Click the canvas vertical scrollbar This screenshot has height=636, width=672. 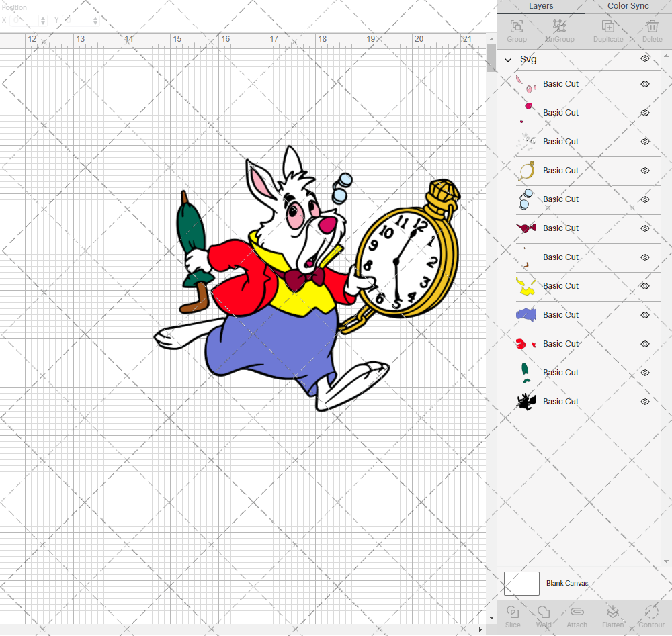coord(490,60)
